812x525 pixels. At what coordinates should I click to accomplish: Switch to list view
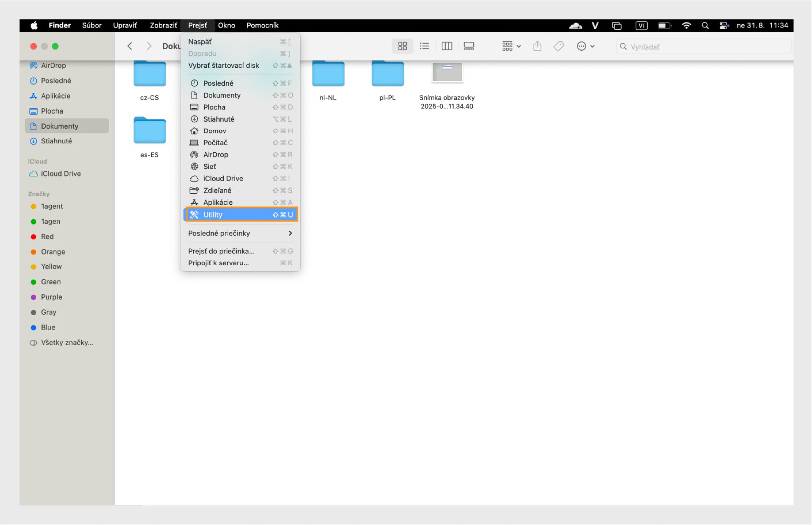(x=424, y=46)
